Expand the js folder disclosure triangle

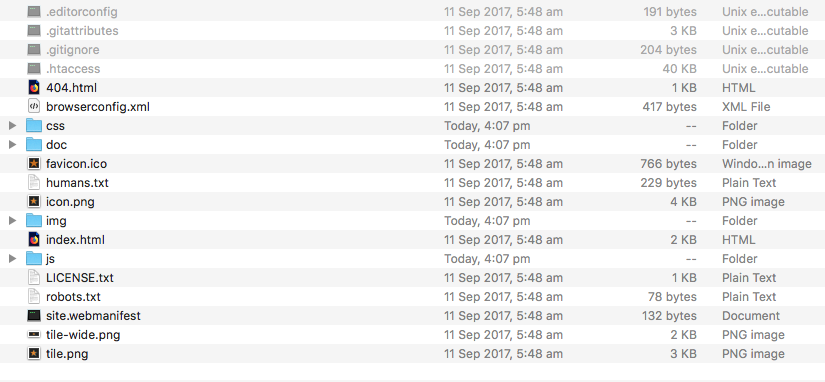[x=13, y=258]
